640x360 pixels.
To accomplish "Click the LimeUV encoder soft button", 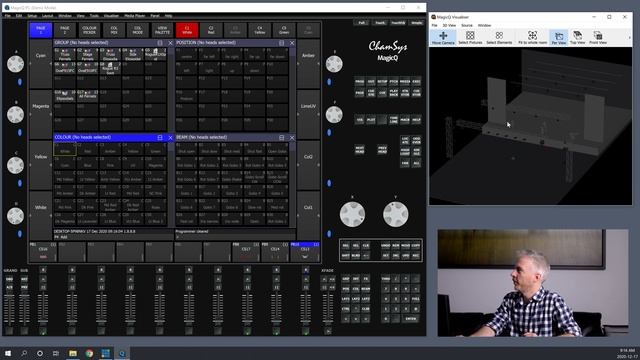I will click(308, 114).
